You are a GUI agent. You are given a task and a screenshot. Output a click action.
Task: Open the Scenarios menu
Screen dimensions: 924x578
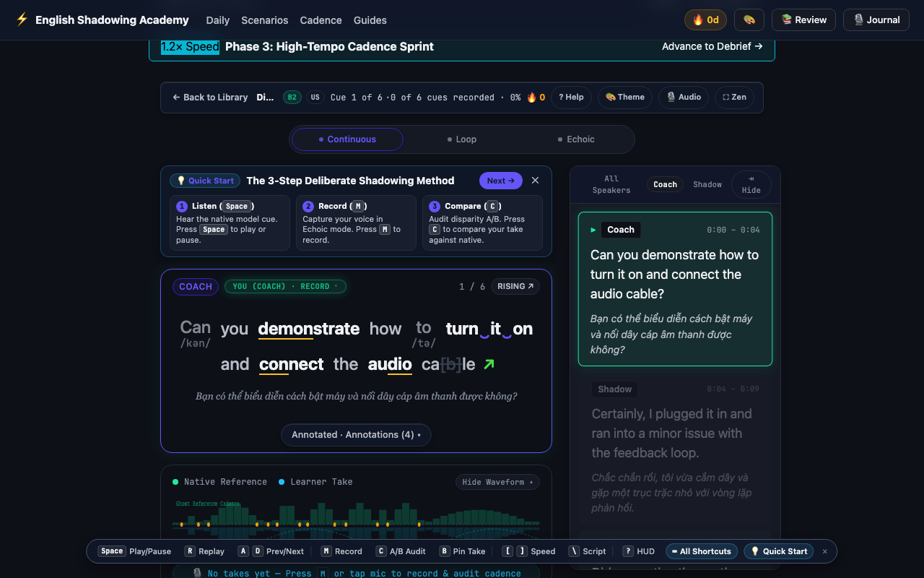tap(265, 20)
